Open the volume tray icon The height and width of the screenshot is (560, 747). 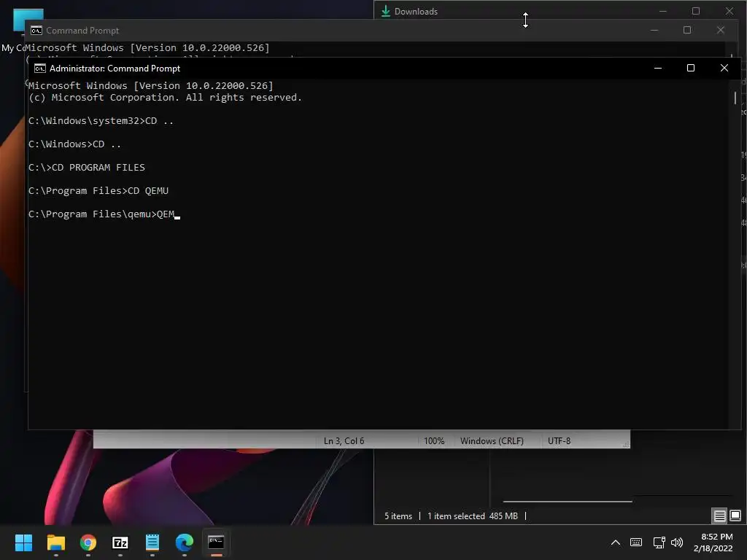(677, 542)
